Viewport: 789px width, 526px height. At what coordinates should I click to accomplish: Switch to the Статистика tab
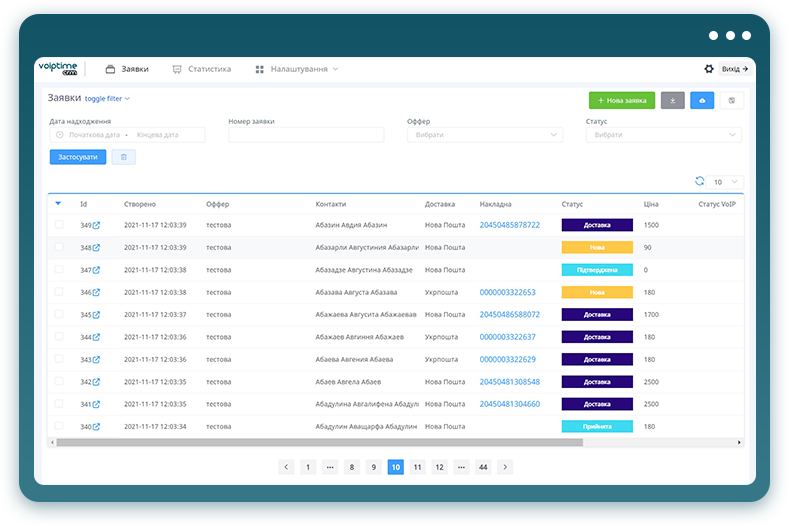click(x=201, y=69)
